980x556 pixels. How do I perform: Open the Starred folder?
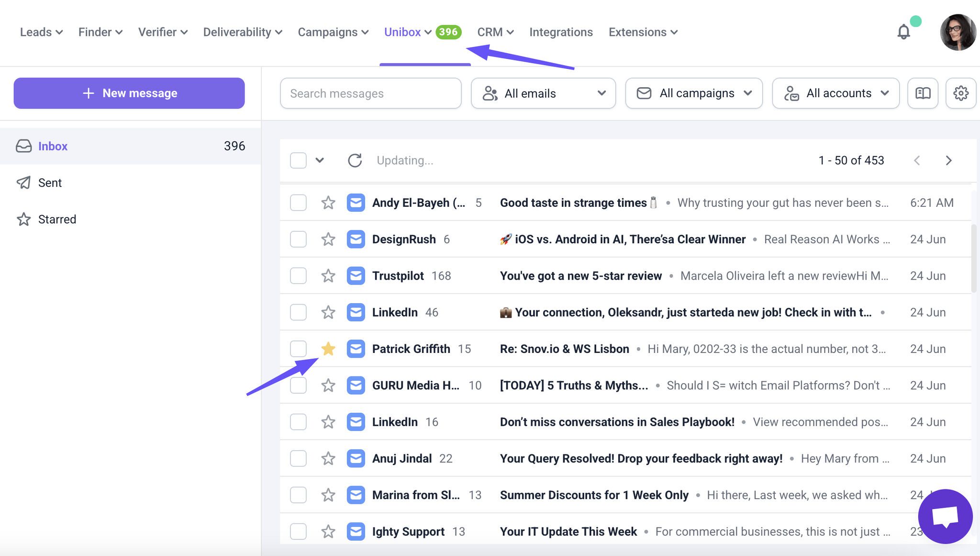[x=56, y=219]
